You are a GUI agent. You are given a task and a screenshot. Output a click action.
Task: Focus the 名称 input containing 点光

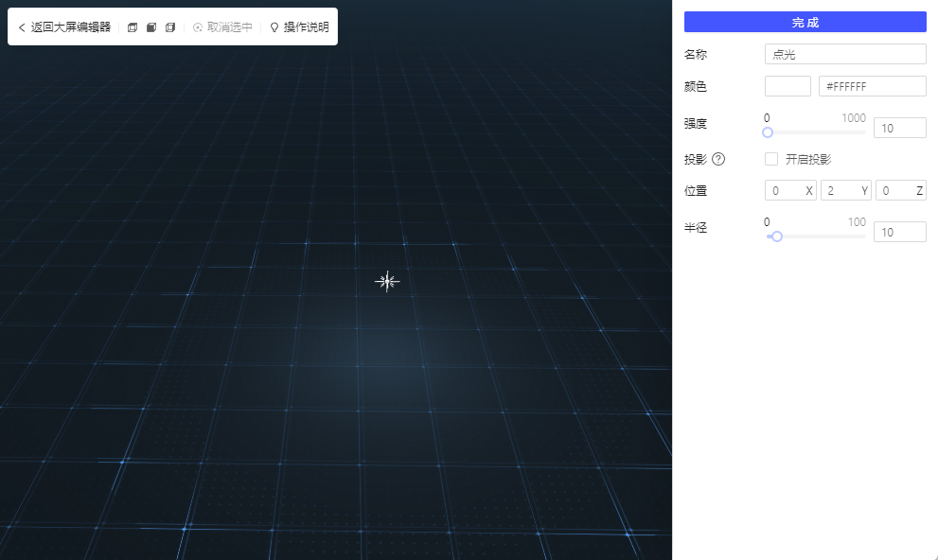coord(845,54)
